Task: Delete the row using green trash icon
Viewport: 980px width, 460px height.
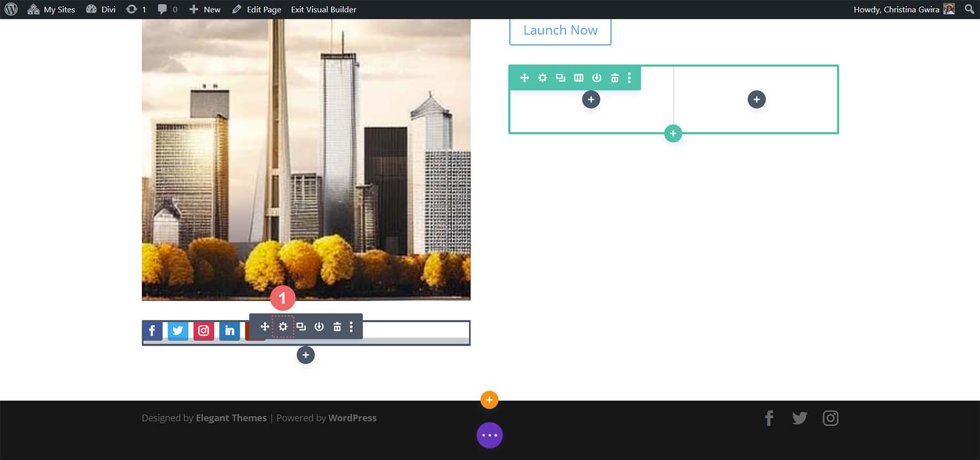Action: point(615,78)
